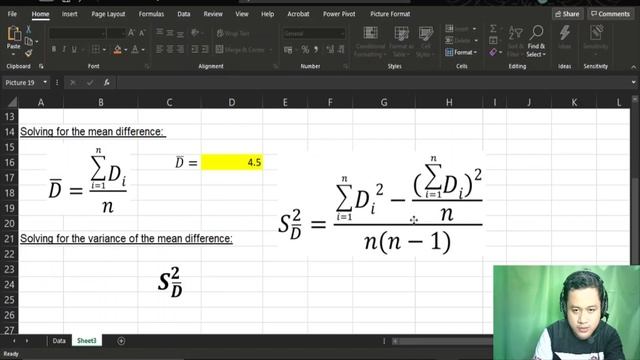Click the yellow cell showing 4.5
This screenshot has width=640, height=360.
click(231, 162)
